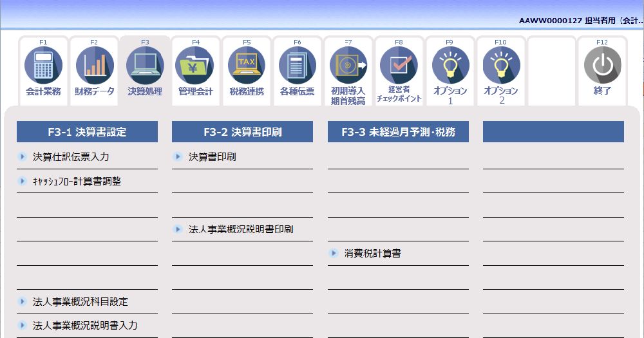Click the F3-1 決算書設定 header
This screenshot has width=644, height=338.
click(x=87, y=132)
